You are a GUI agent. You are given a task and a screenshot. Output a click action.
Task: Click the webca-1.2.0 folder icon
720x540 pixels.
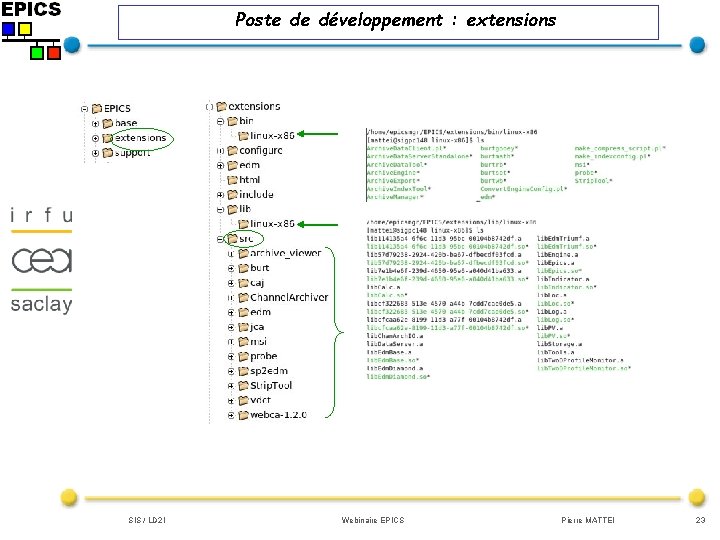click(x=243, y=415)
